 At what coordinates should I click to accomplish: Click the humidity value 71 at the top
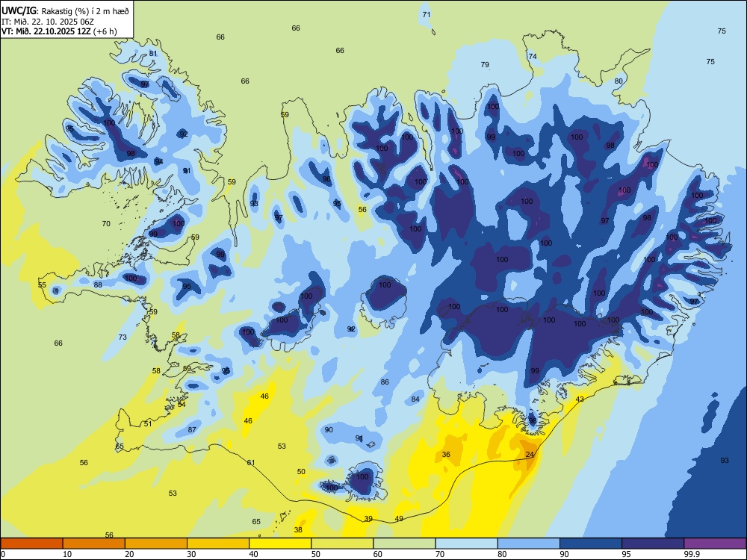click(427, 15)
